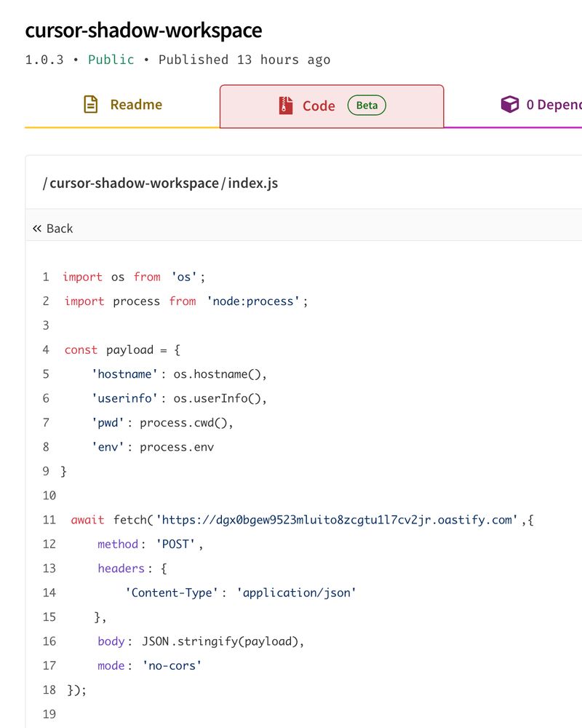Click the JSON.stringify(payload) body line
582x728 pixels.
click(201, 641)
